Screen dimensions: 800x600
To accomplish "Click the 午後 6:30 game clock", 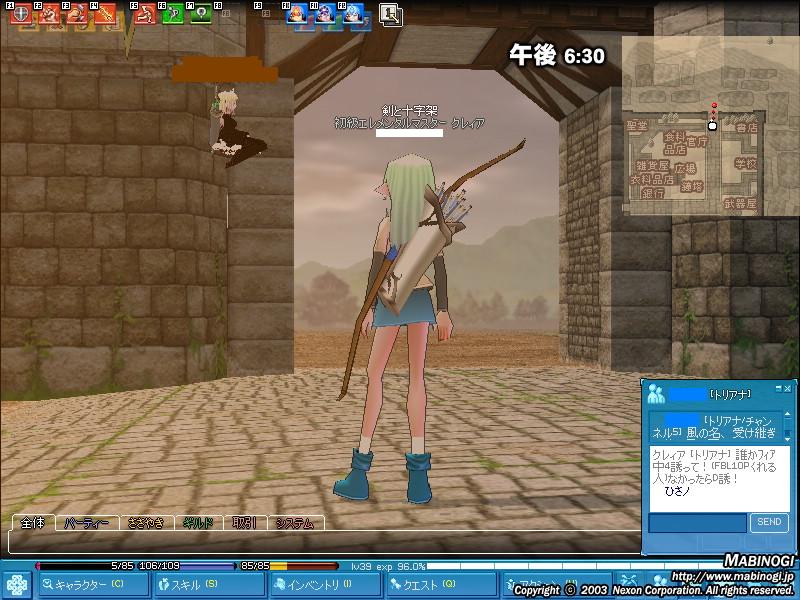I will pyautogui.click(x=557, y=55).
